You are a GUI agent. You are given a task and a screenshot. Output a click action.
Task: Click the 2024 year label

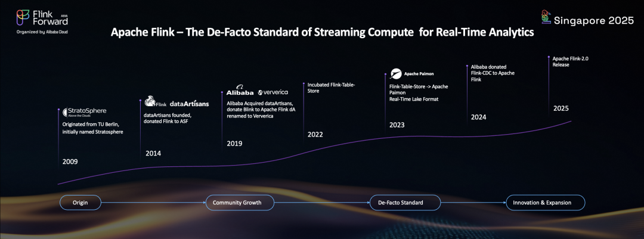pos(478,117)
